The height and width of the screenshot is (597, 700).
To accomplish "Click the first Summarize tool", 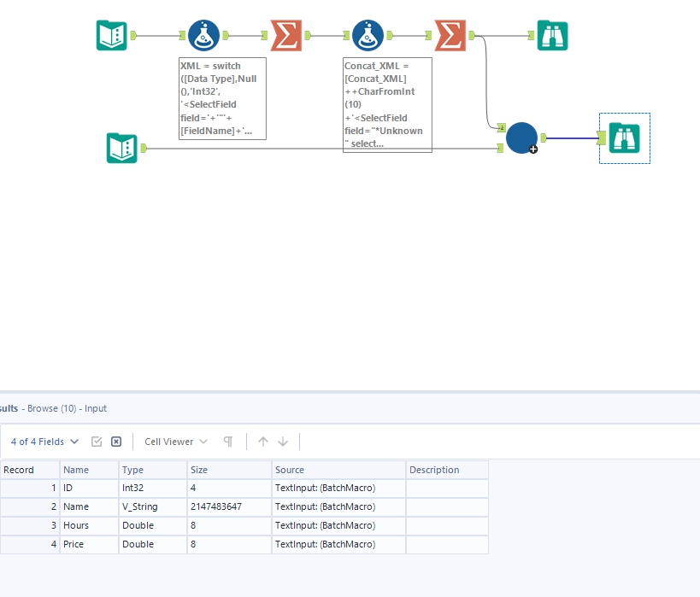I will point(285,35).
